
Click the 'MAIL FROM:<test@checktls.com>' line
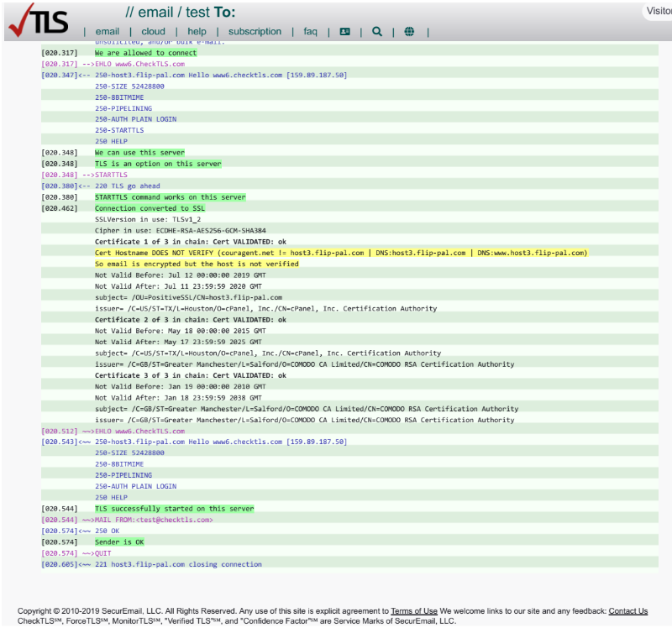[154, 520]
